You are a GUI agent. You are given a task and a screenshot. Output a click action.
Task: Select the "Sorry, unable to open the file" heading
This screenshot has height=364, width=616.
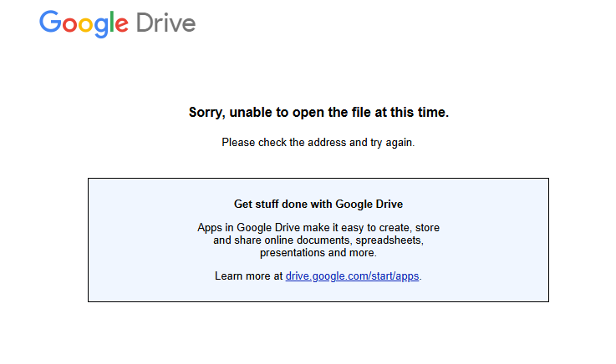(318, 113)
